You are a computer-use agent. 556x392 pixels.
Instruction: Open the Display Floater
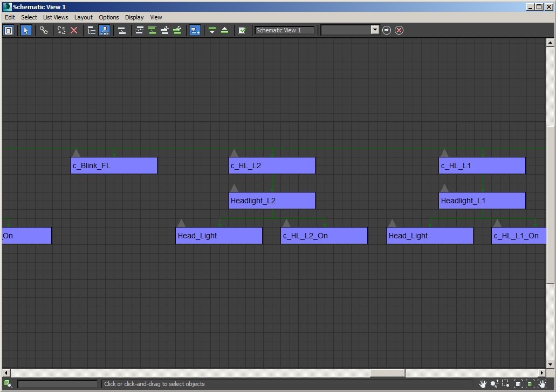[x=9, y=30]
